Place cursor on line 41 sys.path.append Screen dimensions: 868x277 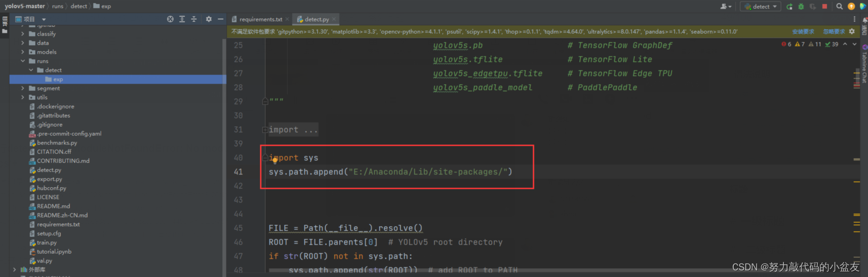pyautogui.click(x=390, y=172)
